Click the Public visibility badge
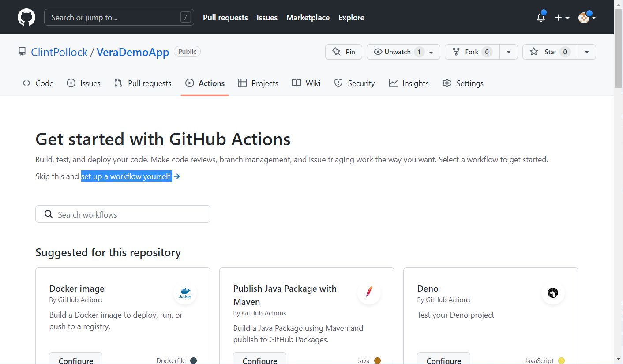623x364 pixels. point(187,52)
